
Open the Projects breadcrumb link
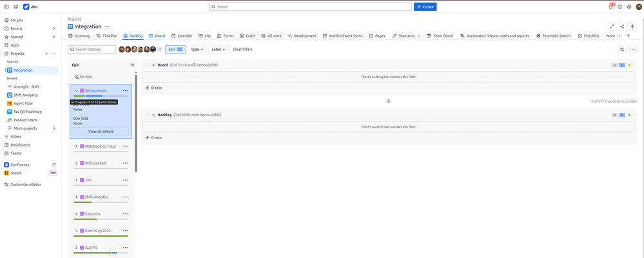tap(74, 19)
